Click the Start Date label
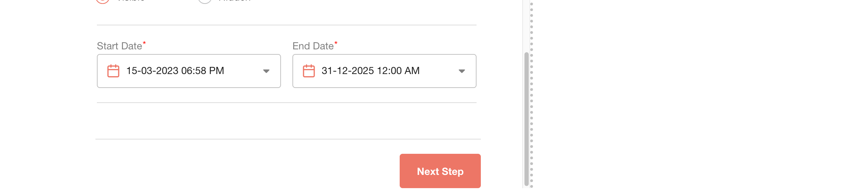The height and width of the screenshot is (196, 868). click(x=119, y=46)
